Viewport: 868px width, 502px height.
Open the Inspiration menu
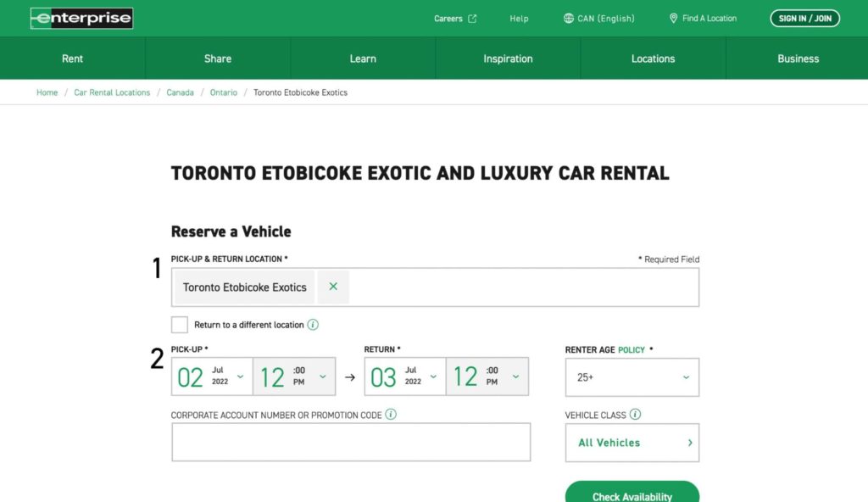tap(508, 59)
